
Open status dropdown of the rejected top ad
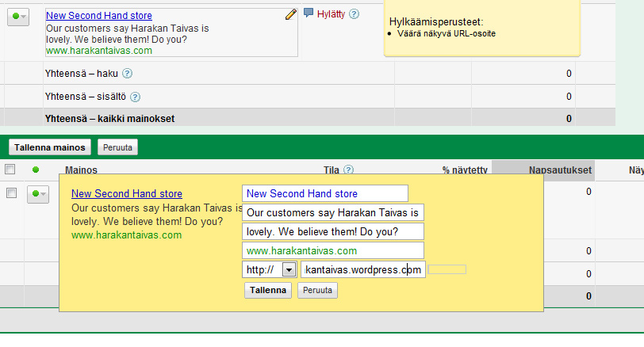[17, 16]
